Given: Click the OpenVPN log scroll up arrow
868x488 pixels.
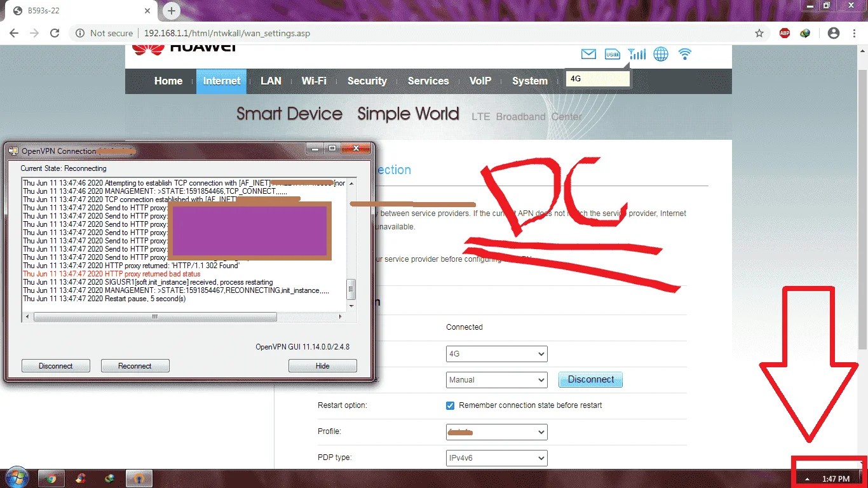Looking at the screenshot, I should [351, 184].
